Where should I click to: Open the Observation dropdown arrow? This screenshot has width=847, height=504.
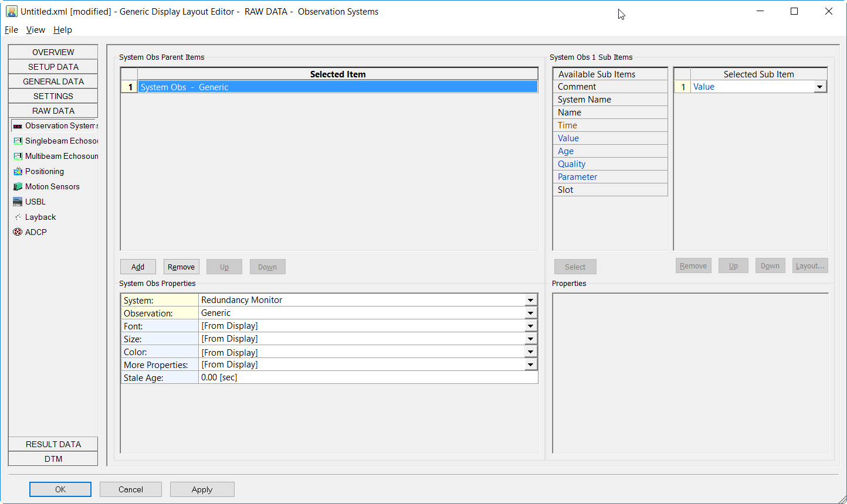[530, 314]
